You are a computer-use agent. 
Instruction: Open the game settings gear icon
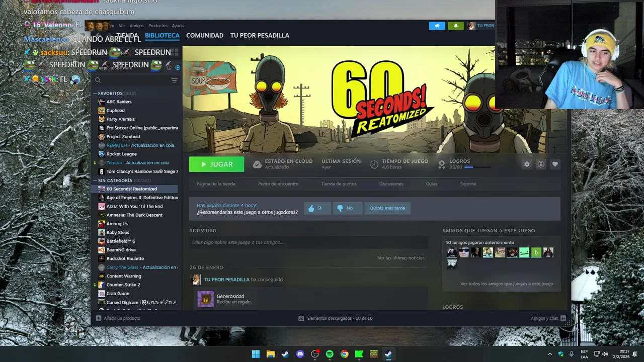point(527,164)
